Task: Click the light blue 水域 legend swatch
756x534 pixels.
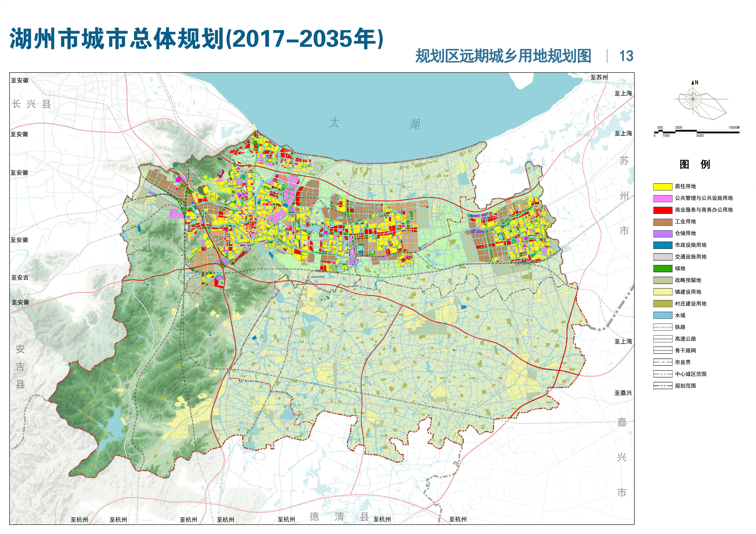Action: (662, 316)
